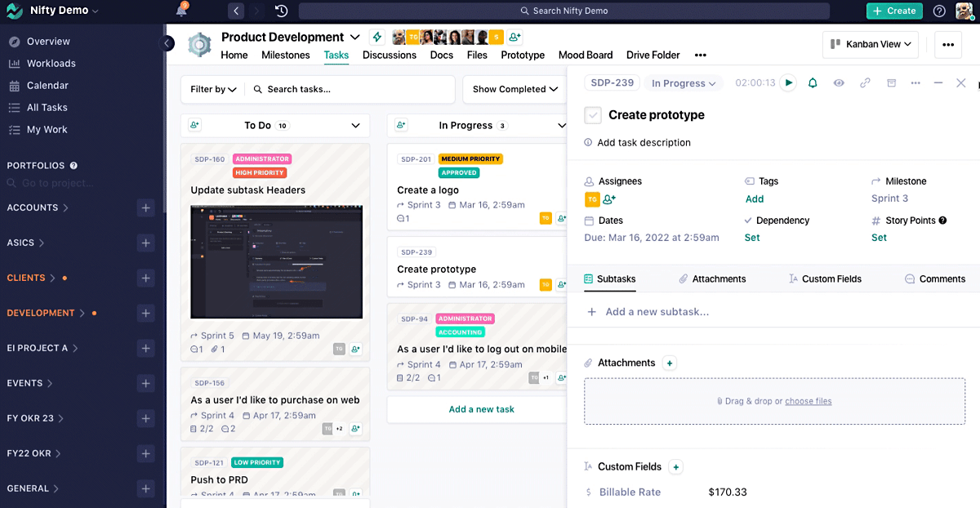The width and height of the screenshot is (980, 508).
Task: Open the help question-mark icon
Action: pos(939,11)
